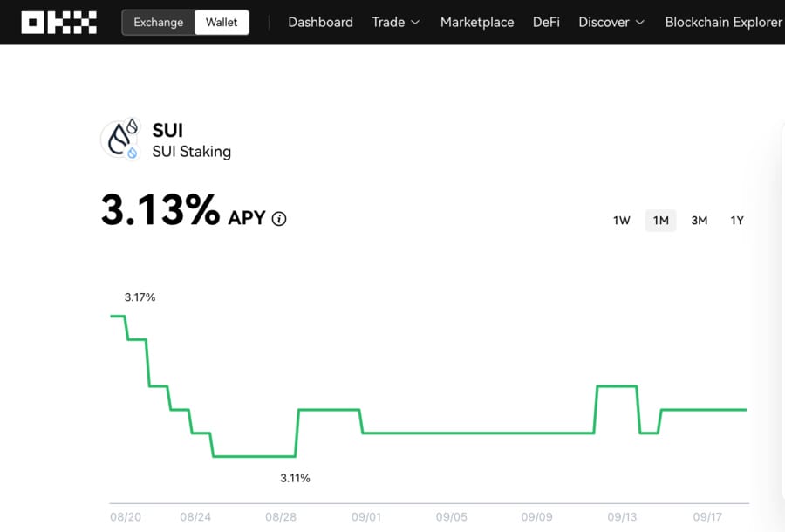
Task: Select the 1M chart range
Action: [x=660, y=220]
